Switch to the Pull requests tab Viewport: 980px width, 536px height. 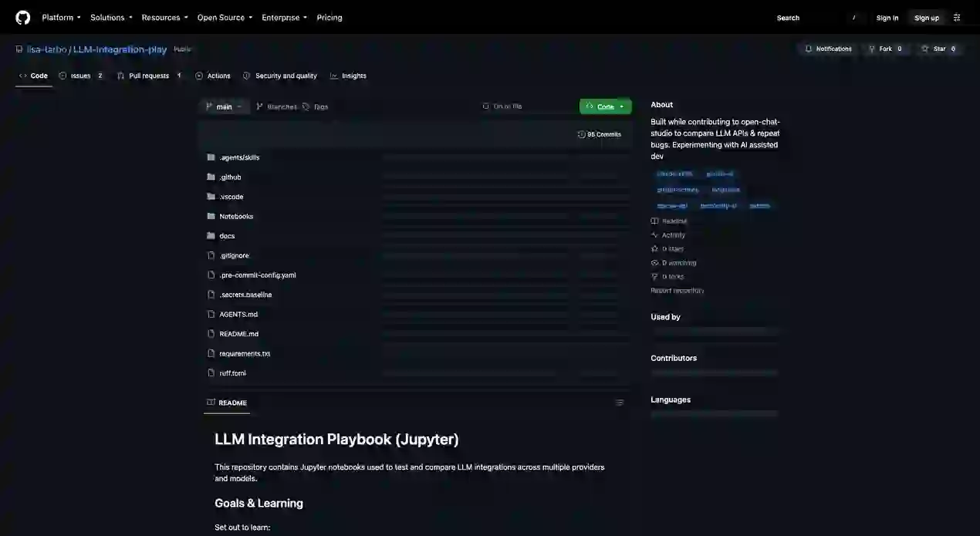(x=150, y=76)
